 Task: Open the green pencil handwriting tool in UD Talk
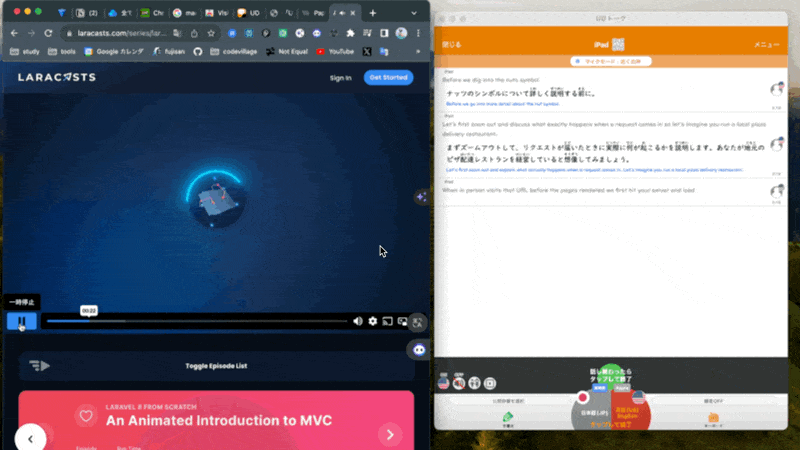pyautogui.click(x=508, y=418)
